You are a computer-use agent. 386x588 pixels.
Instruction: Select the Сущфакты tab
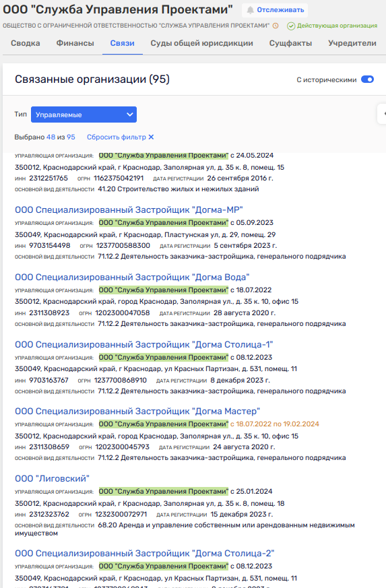click(290, 44)
